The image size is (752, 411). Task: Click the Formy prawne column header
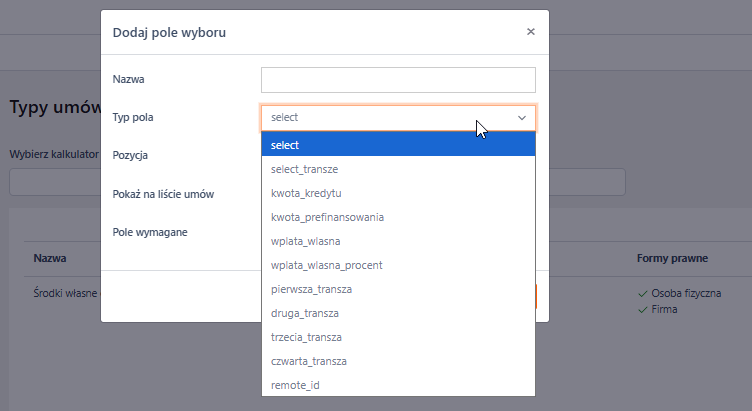click(x=672, y=258)
